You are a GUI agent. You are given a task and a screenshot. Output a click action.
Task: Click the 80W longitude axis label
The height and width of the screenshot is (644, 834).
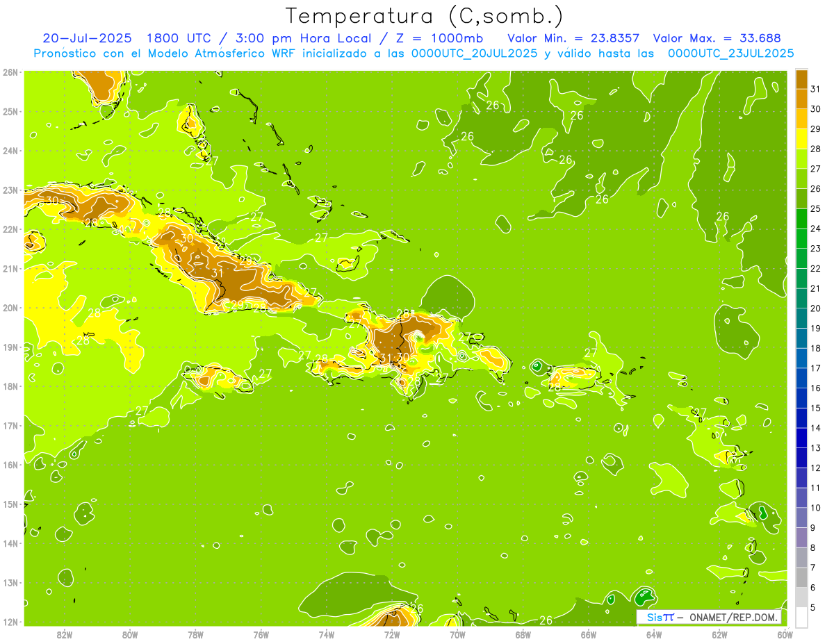(130, 634)
